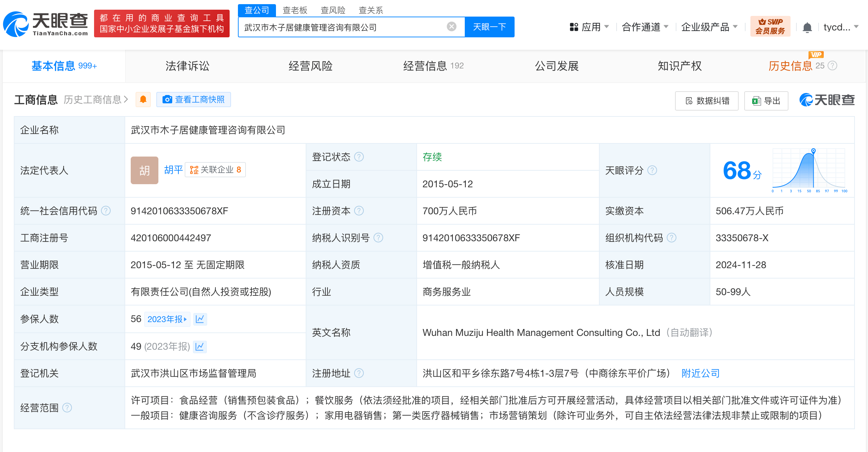
Task: Expand the 2023年报 selector for 参保人数
Action: (167, 319)
